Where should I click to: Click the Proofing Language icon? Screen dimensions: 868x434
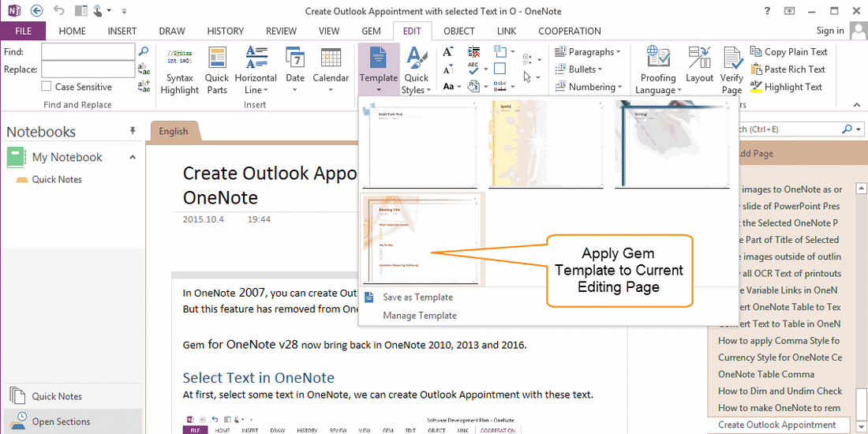(x=658, y=57)
